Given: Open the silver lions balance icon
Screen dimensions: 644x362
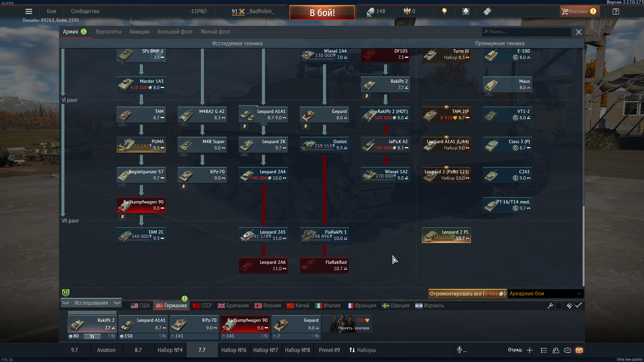Looking at the screenshot, I should (x=371, y=12).
